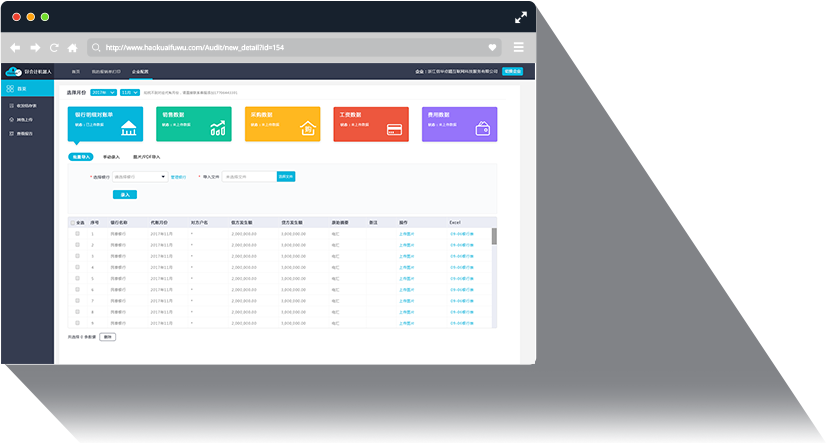Click the growth chart icon on the green card
The image size is (826, 443).
tap(218, 128)
